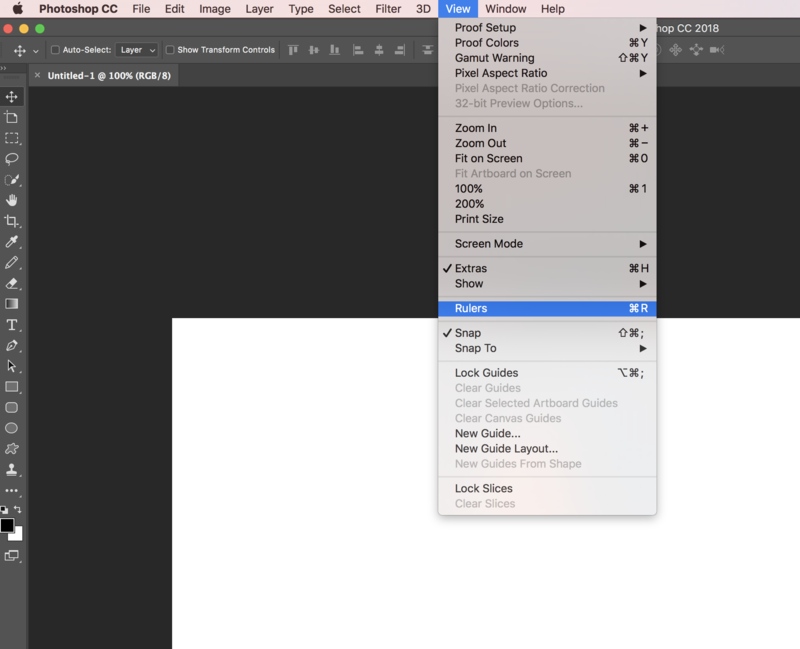
Task: Set the foreground color black swatch
Action: [7, 525]
